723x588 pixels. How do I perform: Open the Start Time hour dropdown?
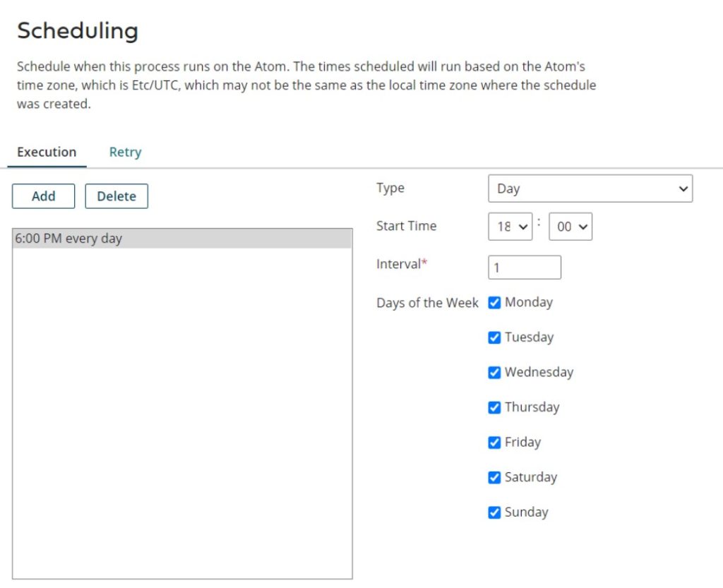[x=510, y=227]
